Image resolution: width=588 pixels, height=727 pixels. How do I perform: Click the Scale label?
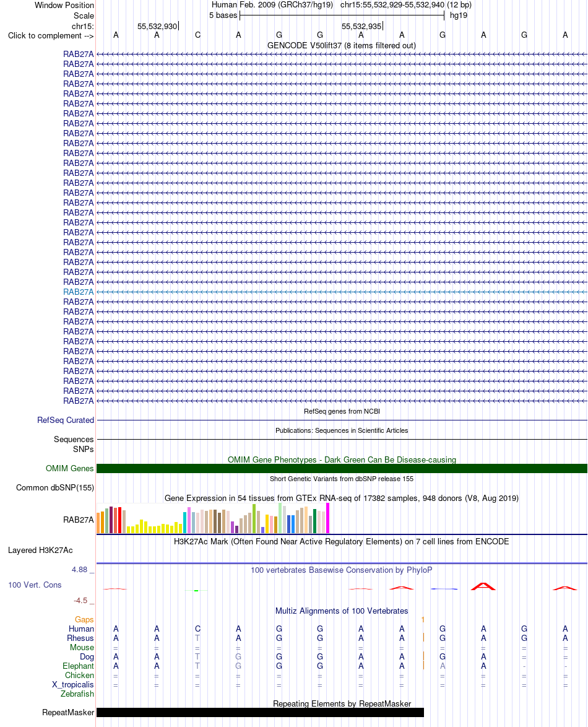(x=84, y=15)
